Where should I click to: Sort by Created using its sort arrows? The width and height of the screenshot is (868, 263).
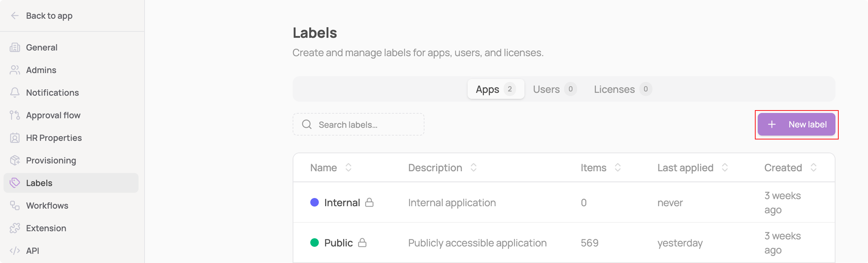[813, 167]
